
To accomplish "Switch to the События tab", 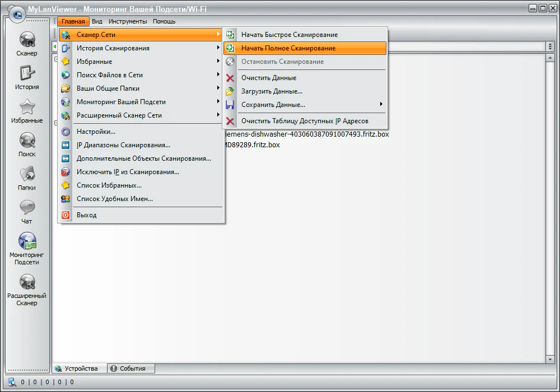I will tap(130, 368).
